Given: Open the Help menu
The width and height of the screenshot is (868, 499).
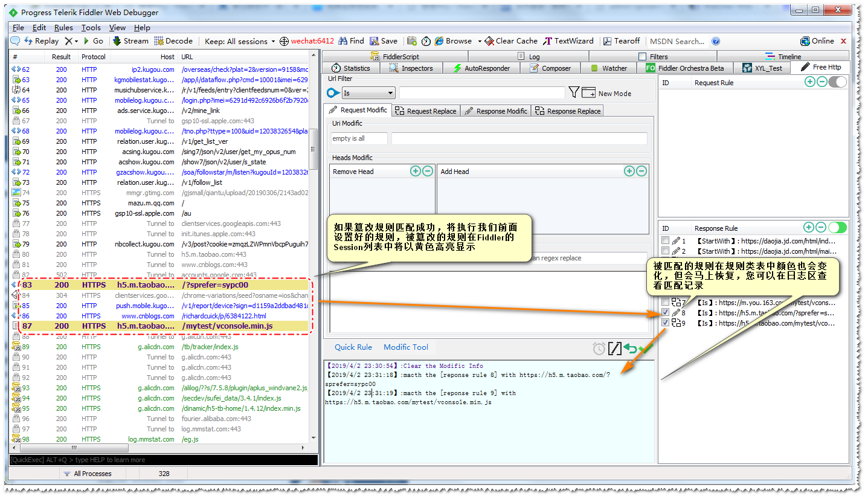Looking at the screenshot, I should (x=142, y=27).
